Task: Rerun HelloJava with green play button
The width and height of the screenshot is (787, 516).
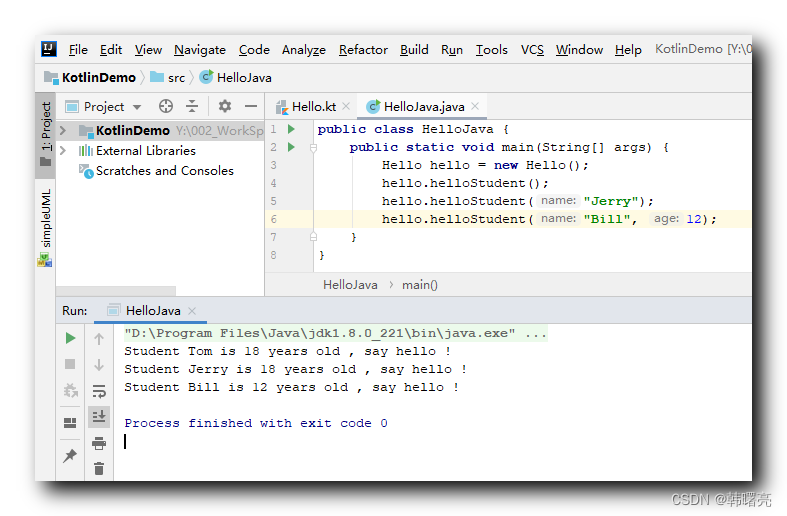Action: click(x=70, y=338)
